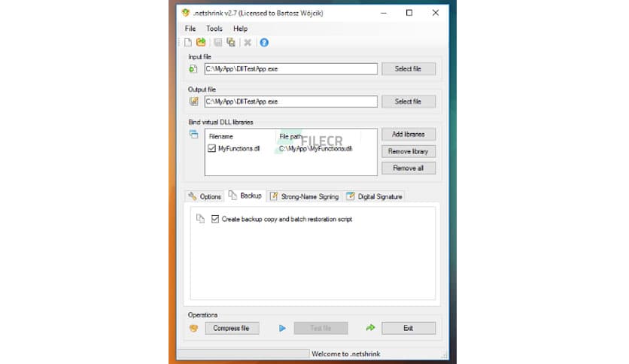Switch to the Options tab

[205, 196]
